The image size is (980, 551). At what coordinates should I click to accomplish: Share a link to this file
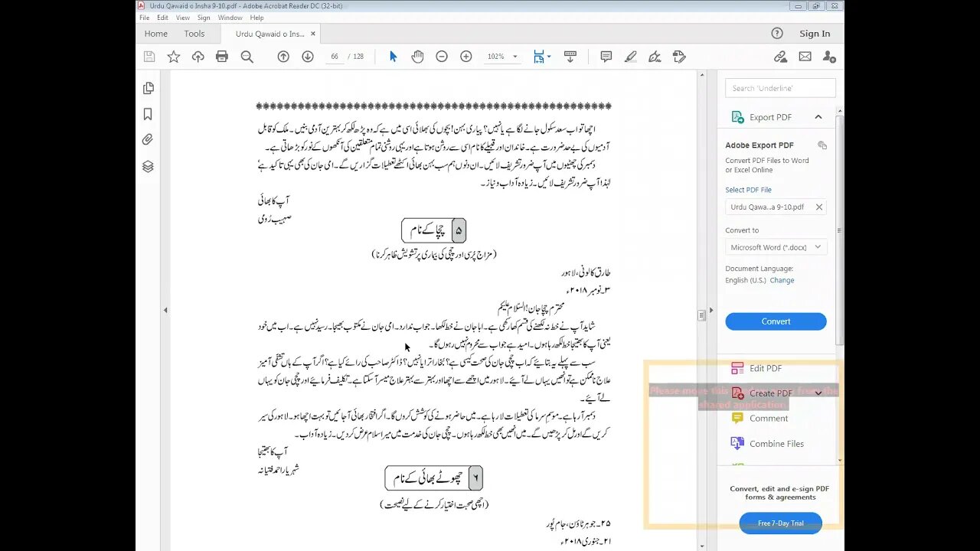[x=780, y=57]
